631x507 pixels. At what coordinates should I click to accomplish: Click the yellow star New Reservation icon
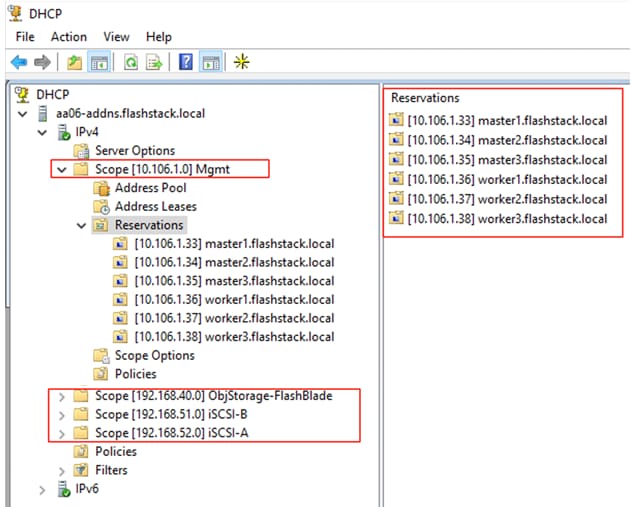tap(241, 62)
